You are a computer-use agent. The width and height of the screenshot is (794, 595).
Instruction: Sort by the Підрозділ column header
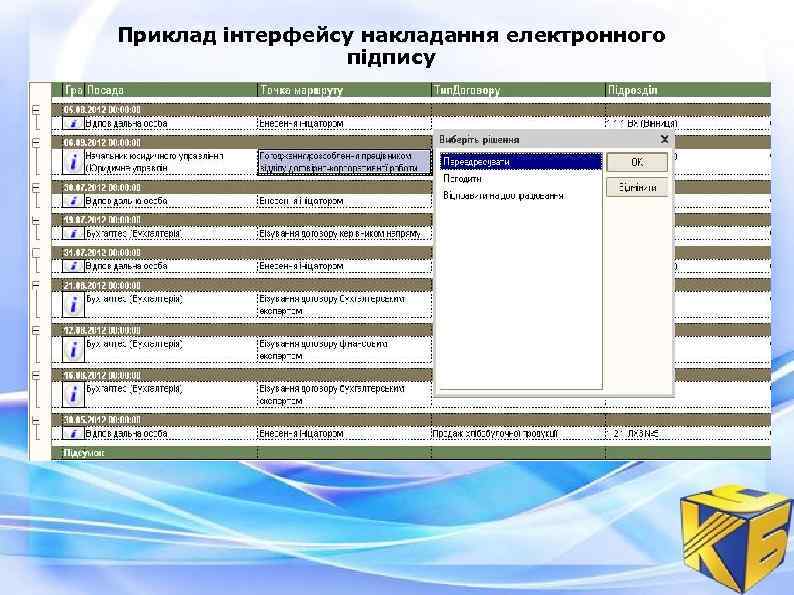tap(688, 90)
